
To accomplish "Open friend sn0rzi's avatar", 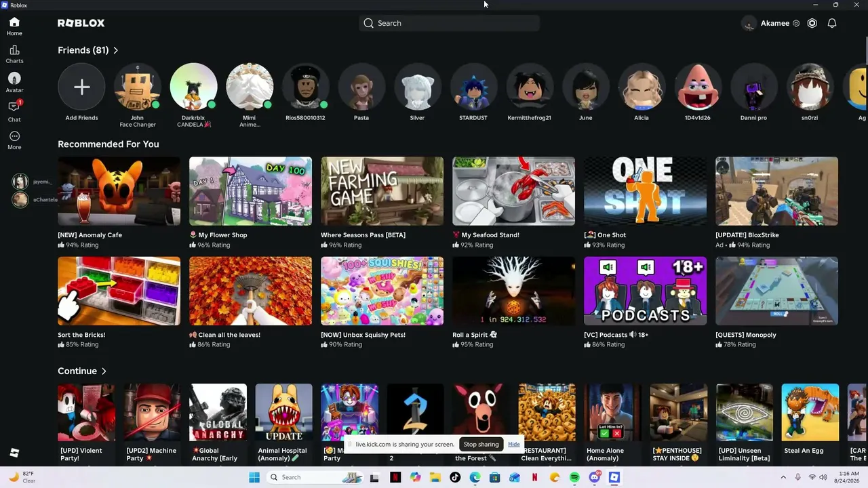I will [810, 87].
